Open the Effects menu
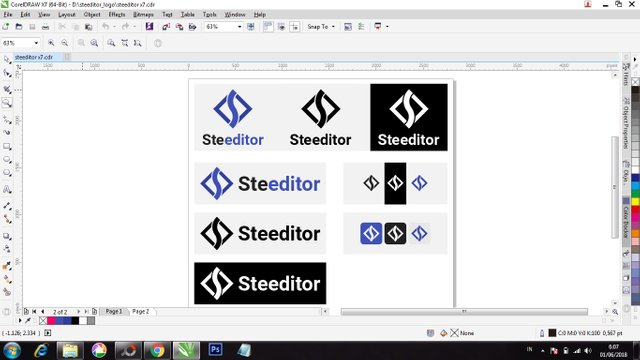Viewport: 640px width, 360px height. click(x=117, y=14)
